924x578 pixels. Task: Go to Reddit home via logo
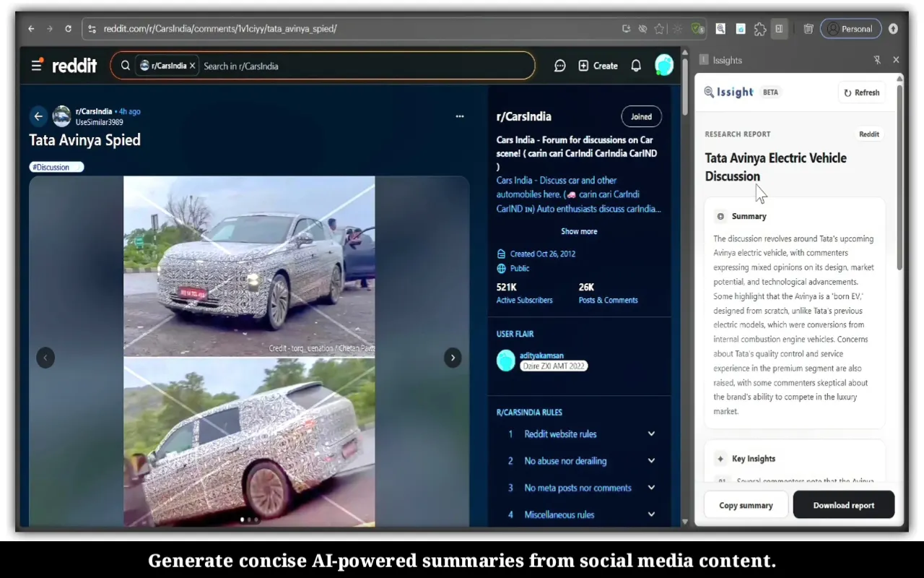74,66
